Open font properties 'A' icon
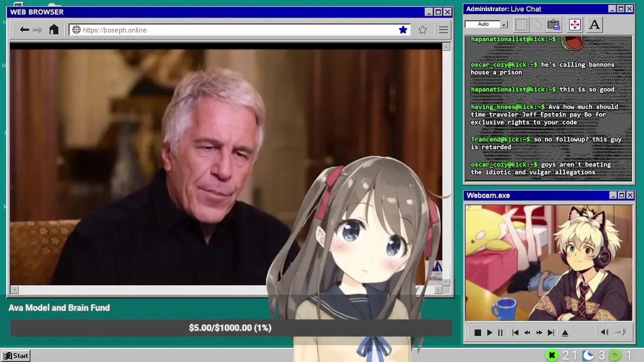Image resolution: width=644 pixels, height=362 pixels. tap(594, 25)
